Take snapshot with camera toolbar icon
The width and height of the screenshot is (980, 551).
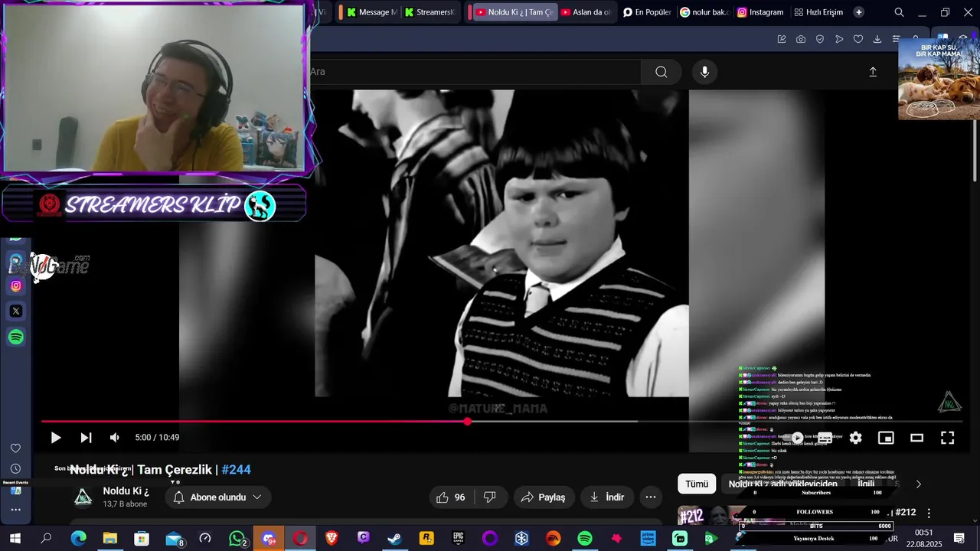click(x=801, y=39)
